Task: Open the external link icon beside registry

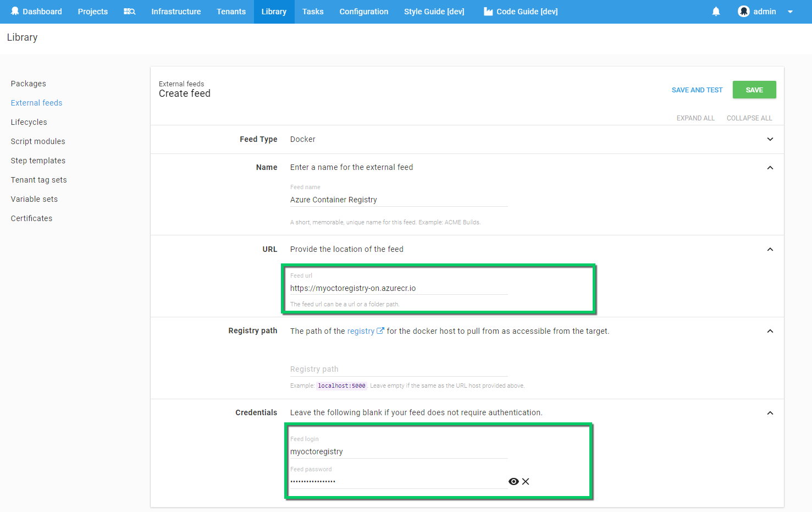Action: [x=382, y=331]
